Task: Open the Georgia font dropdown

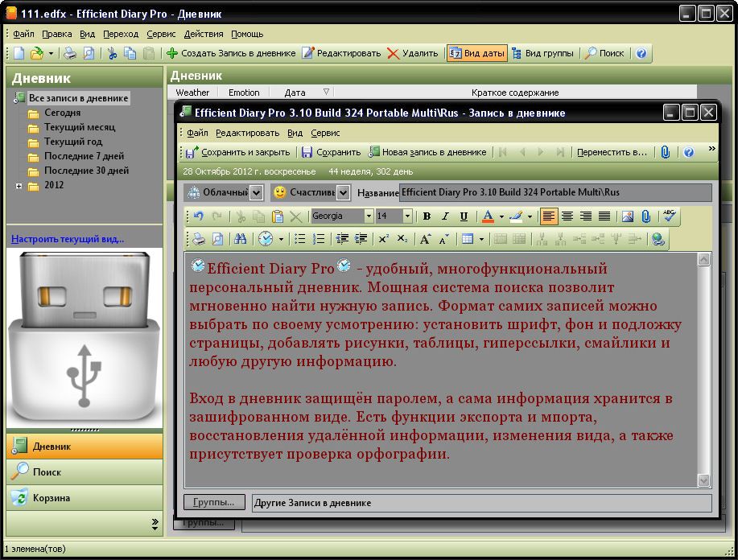Action: click(x=369, y=216)
